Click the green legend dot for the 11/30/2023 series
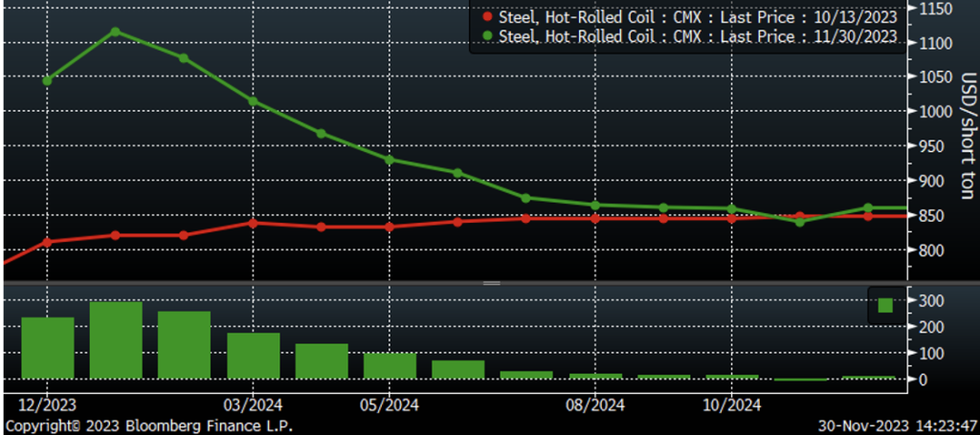Image resolution: width=980 pixels, height=435 pixels. 487,36
